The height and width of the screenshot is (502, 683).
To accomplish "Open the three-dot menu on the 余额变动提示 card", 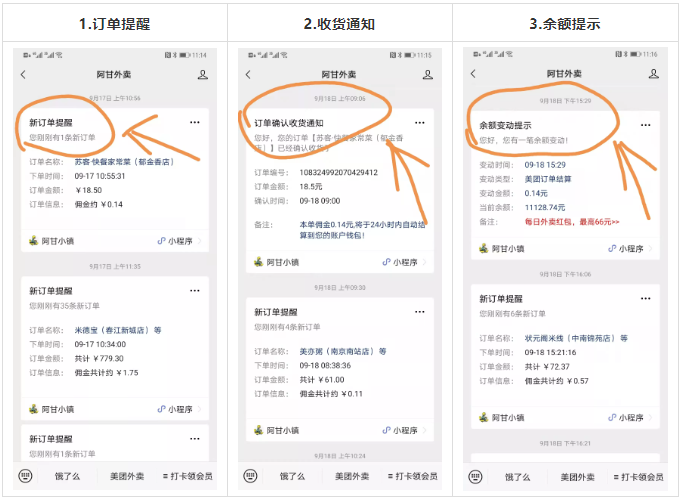I will coord(646,125).
